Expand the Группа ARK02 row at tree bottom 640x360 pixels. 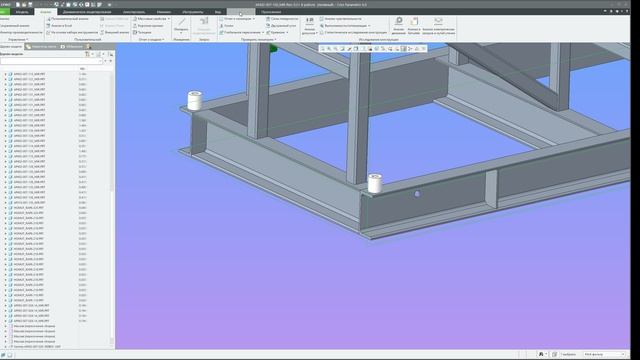[6, 347]
